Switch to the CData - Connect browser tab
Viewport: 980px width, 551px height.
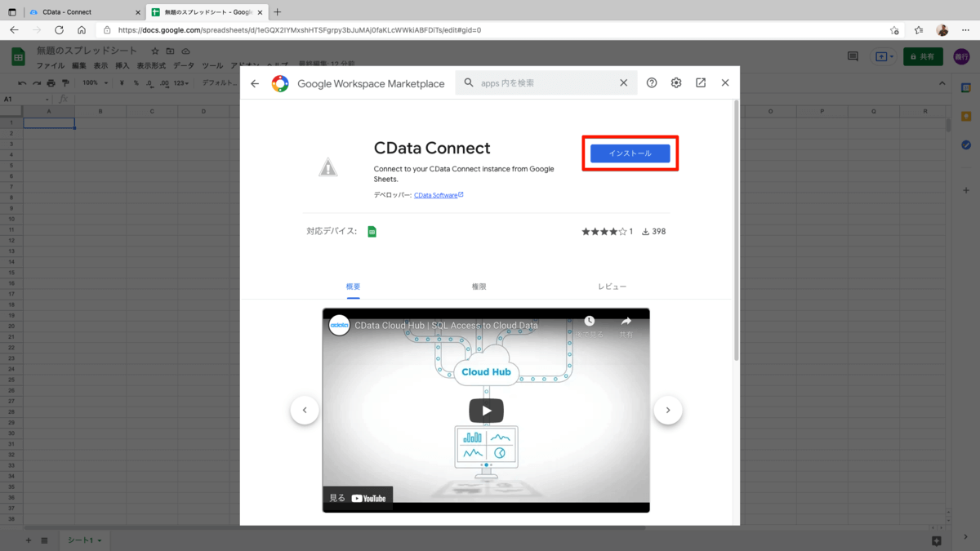click(83, 12)
